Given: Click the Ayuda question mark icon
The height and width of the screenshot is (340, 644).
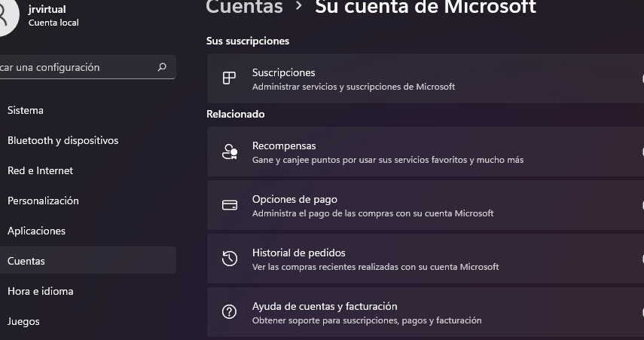Looking at the screenshot, I should pos(229,311).
